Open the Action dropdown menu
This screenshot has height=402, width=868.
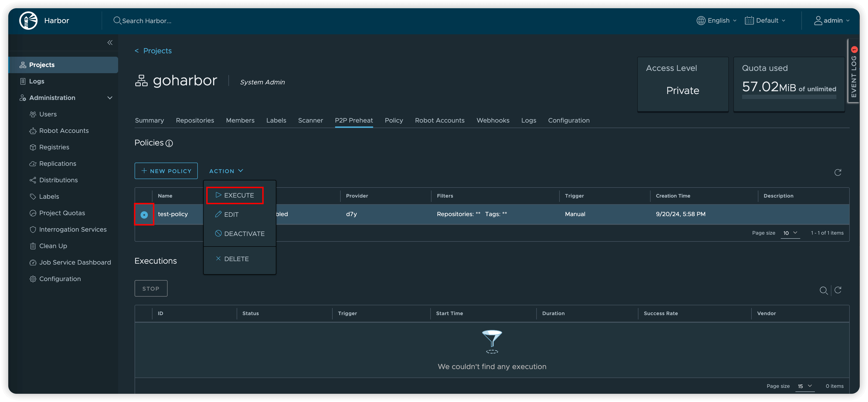coord(226,171)
